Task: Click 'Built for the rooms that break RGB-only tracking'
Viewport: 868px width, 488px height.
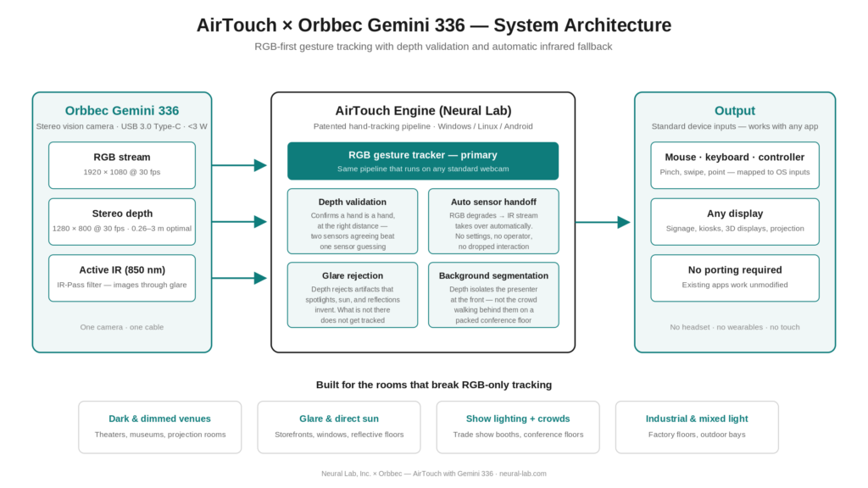Action: (x=434, y=385)
